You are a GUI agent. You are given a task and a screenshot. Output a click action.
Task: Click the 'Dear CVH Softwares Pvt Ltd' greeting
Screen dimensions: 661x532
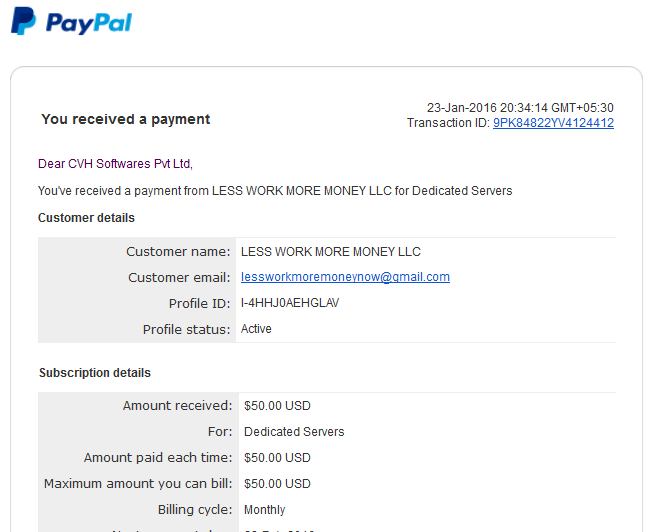115,164
